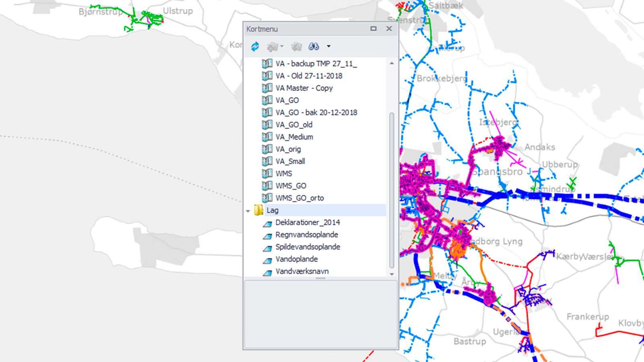
Task: Click the layer icon beside Vandoplande
Action: tap(267, 260)
